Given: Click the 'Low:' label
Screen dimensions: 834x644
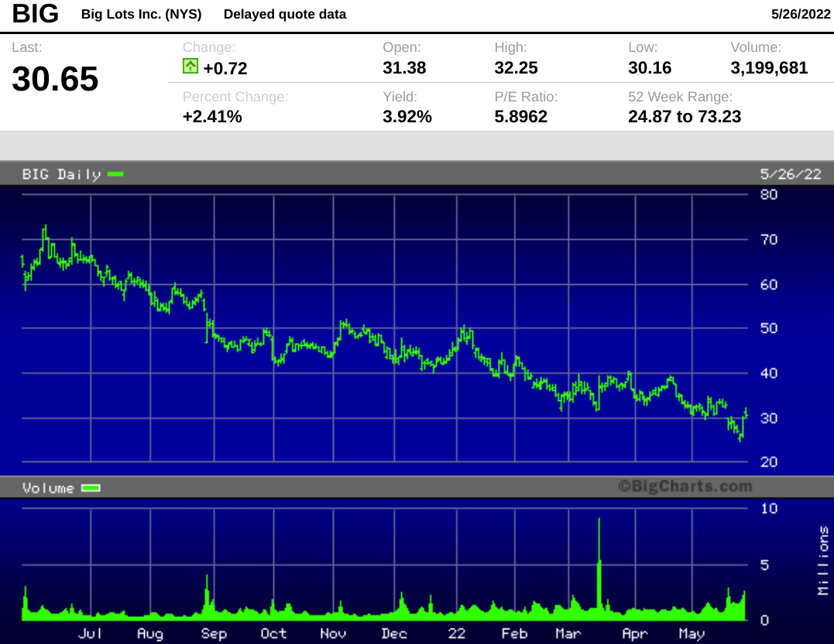Looking at the screenshot, I should 643,47.
